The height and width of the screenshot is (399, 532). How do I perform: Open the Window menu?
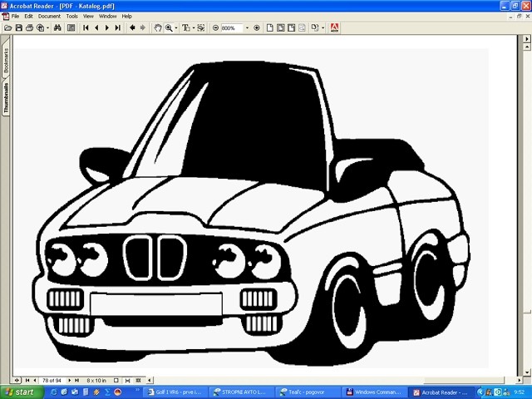pyautogui.click(x=107, y=16)
